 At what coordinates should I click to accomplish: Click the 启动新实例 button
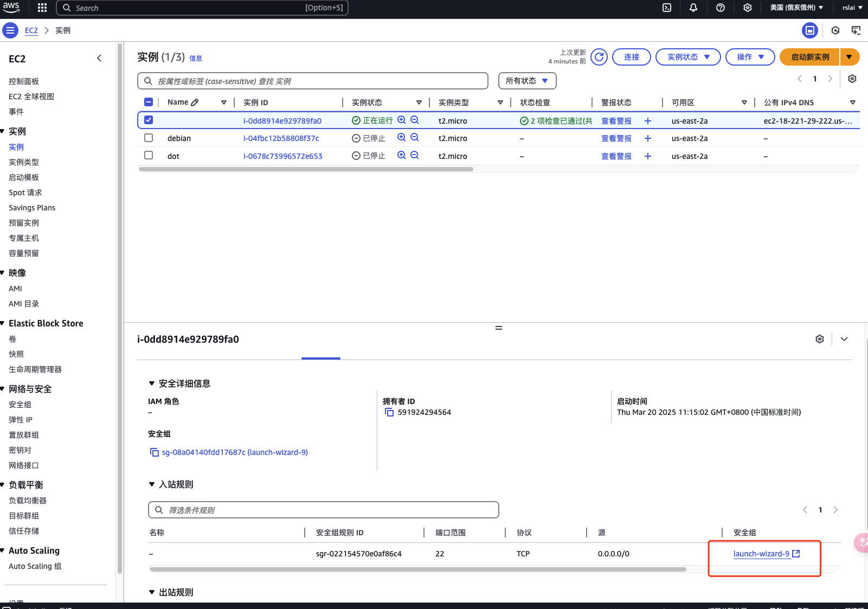click(809, 57)
